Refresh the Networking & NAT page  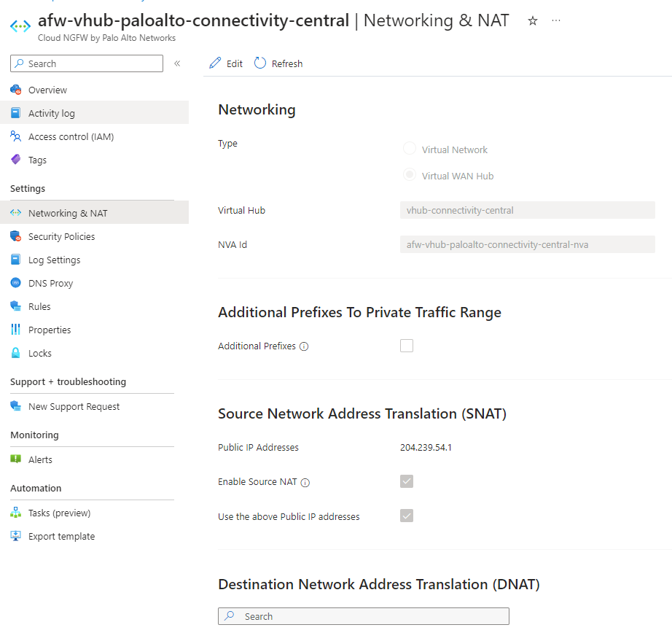278,63
